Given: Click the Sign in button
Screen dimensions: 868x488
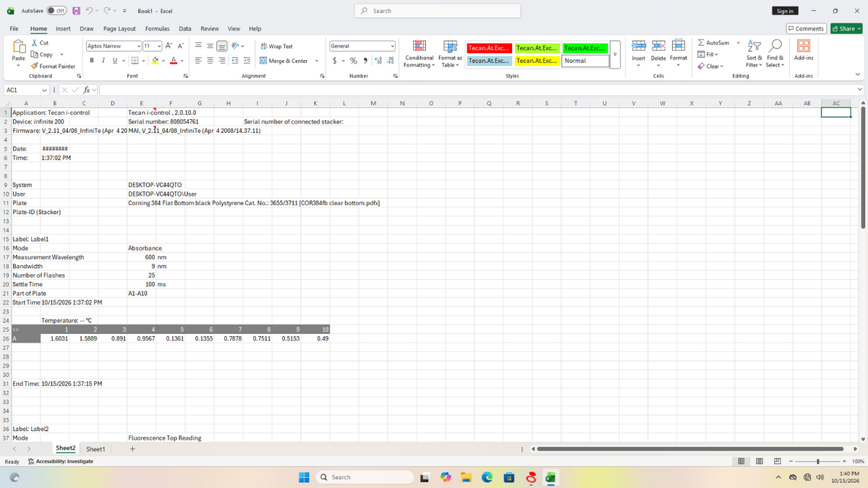Looking at the screenshot, I should pyautogui.click(x=786, y=11).
